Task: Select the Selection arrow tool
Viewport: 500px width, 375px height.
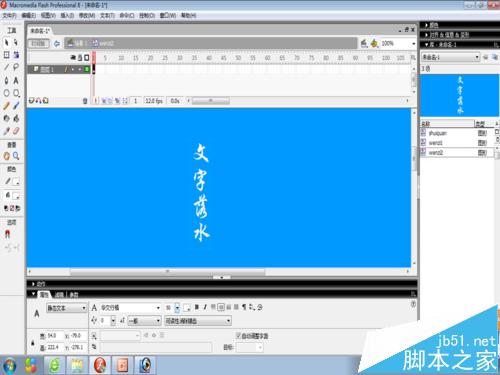Action: pos(6,43)
